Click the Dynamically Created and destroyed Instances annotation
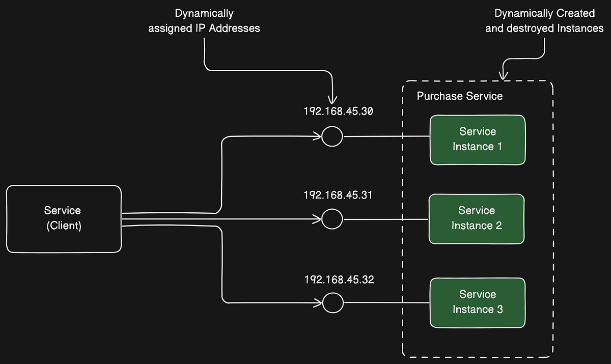 point(545,21)
